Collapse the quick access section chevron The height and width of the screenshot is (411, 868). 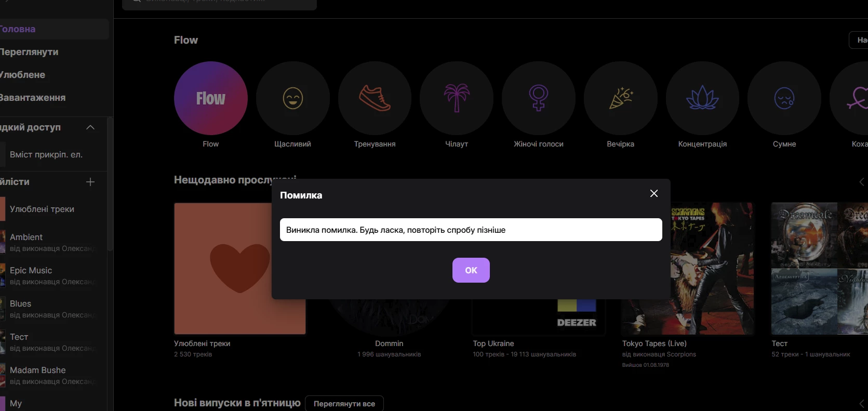pos(90,127)
